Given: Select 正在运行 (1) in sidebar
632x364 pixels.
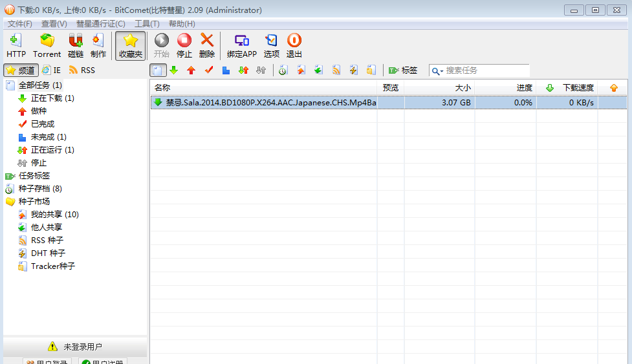Looking at the screenshot, I should pyautogui.click(x=52, y=150).
